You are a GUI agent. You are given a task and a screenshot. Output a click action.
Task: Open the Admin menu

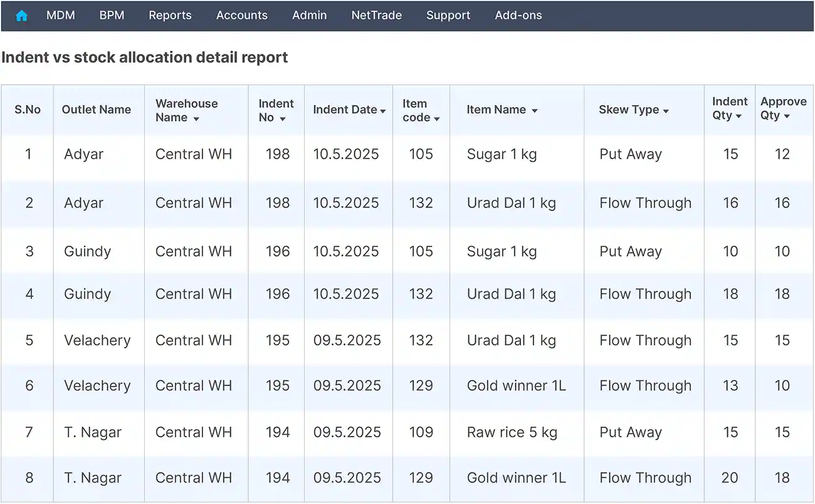coord(309,16)
